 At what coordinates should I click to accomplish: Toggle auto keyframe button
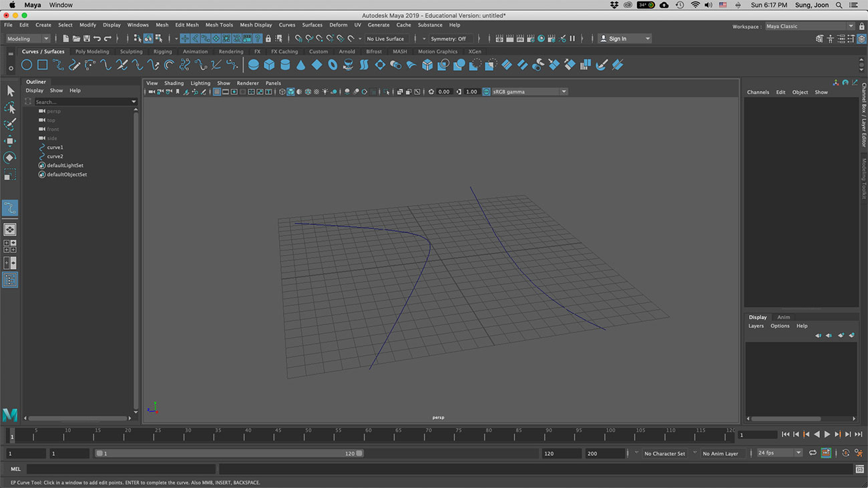pyautogui.click(x=826, y=453)
